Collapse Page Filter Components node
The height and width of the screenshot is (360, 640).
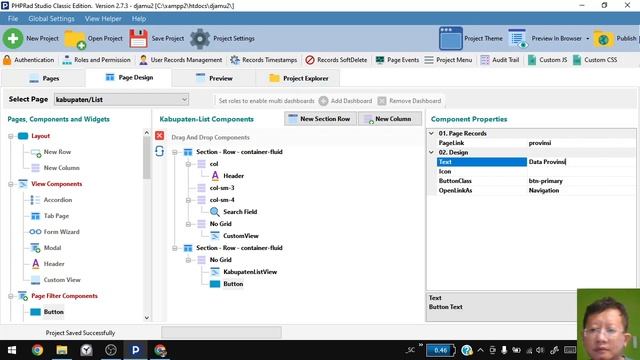[x=11, y=296]
